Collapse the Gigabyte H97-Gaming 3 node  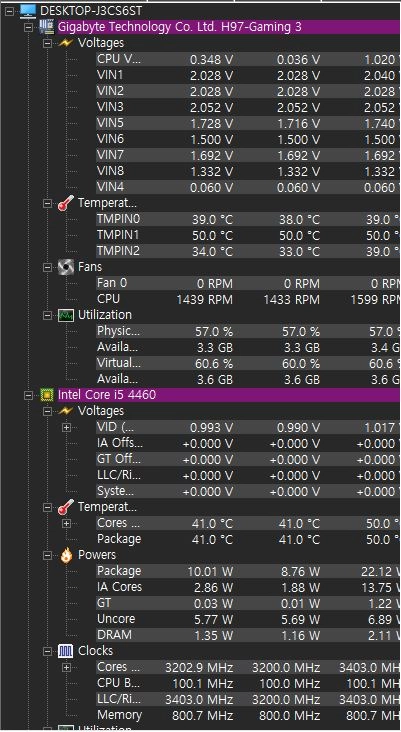28,27
